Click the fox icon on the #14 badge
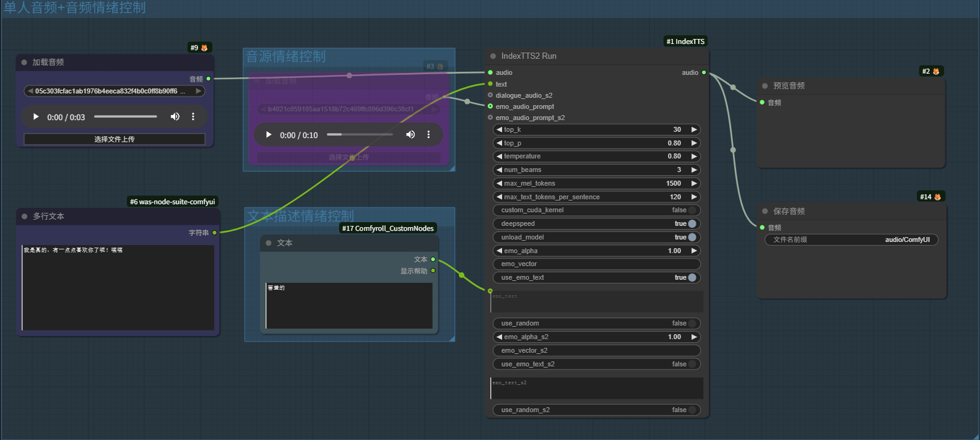The height and width of the screenshot is (440, 980). [x=937, y=197]
